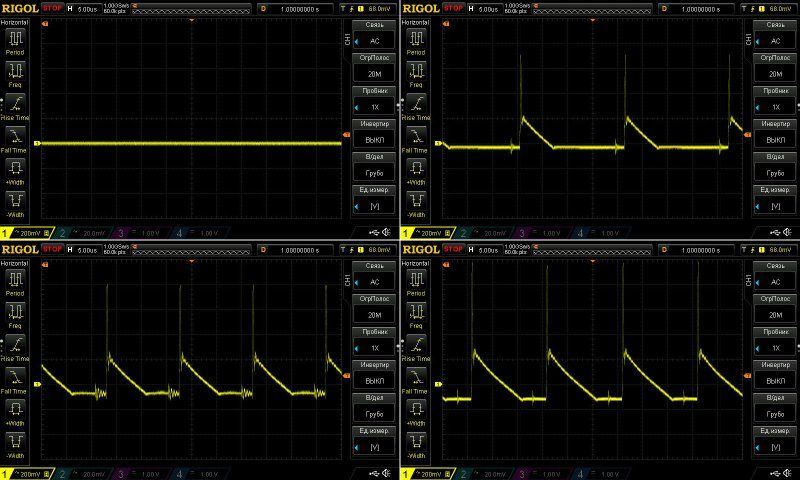Screen dimensions: 800x480
Task: Click the -Width measurement icon in top-right scope
Action: pyautogui.click(x=415, y=200)
